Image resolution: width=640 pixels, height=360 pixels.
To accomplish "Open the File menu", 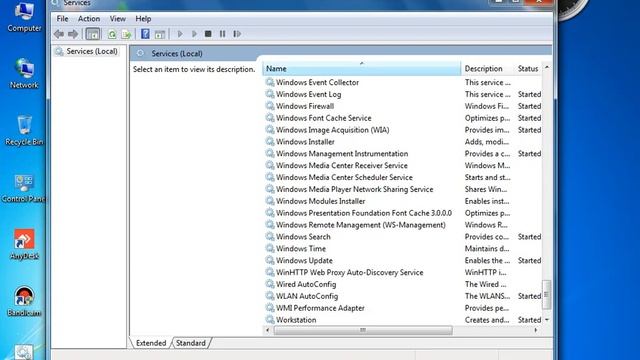I will (62, 19).
